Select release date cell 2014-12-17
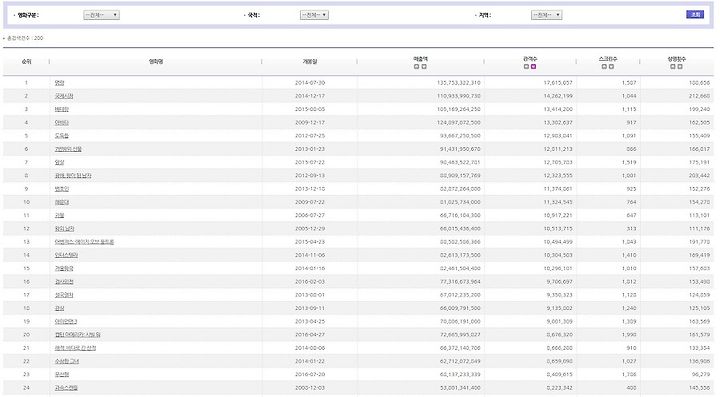720x397 pixels. pyautogui.click(x=310, y=96)
